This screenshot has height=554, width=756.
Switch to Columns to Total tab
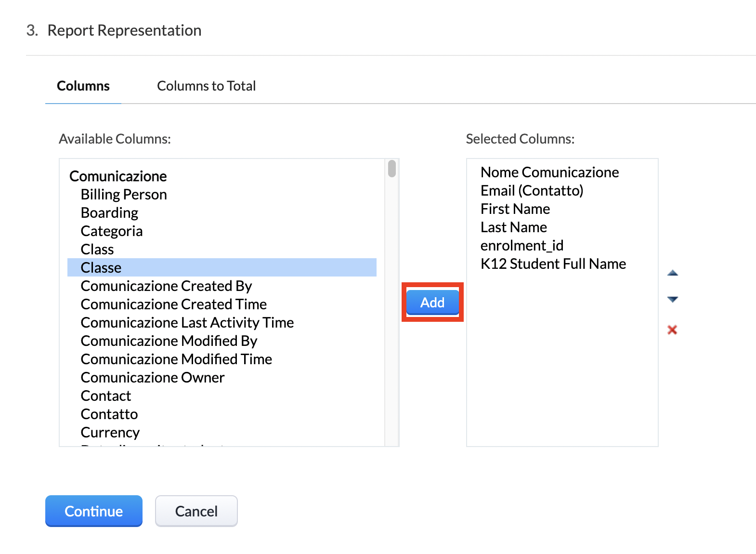point(206,86)
